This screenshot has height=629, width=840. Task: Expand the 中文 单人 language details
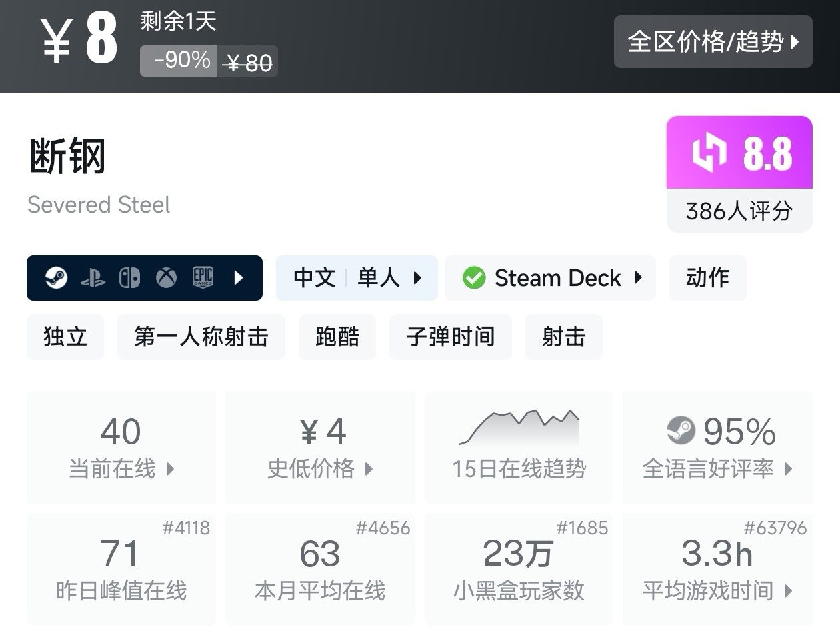[357, 278]
